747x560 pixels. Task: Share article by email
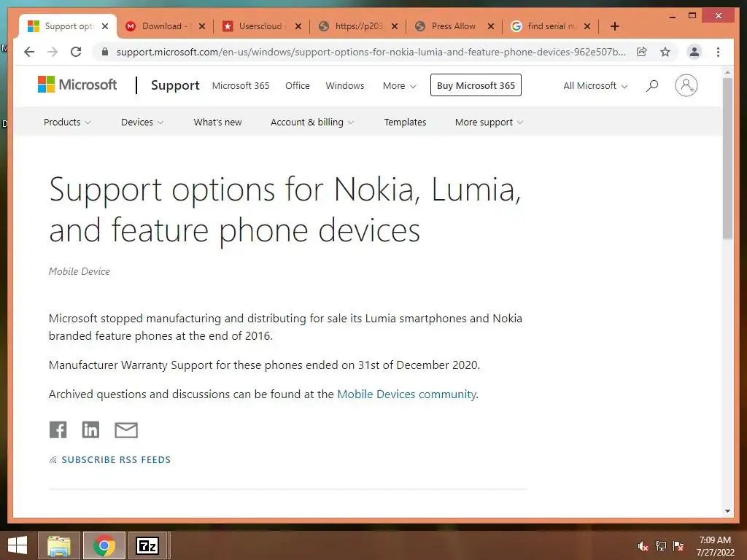126,430
